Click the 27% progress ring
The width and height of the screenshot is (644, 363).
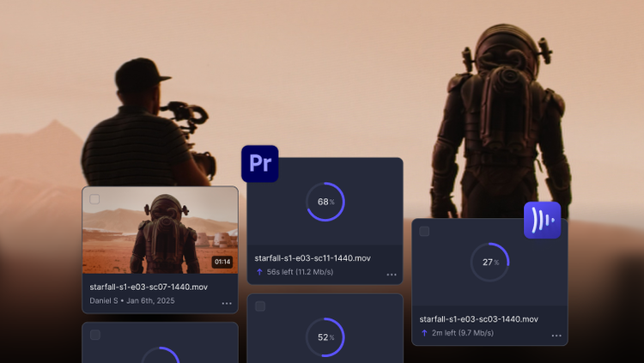point(489,262)
